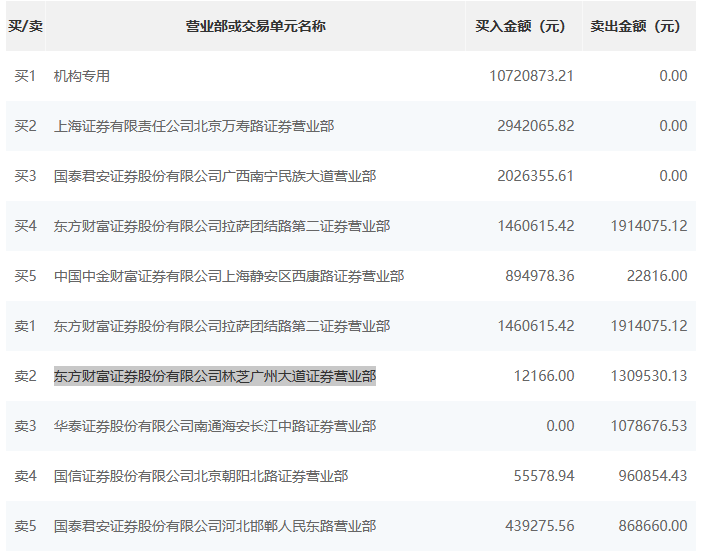This screenshot has height=554, width=705.
Task: Select sell amount 1309530.13
Action: coord(649,376)
